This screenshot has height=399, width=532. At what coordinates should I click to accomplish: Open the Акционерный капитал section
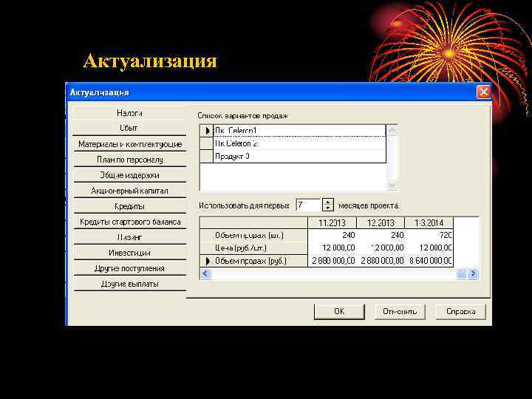coord(129,191)
